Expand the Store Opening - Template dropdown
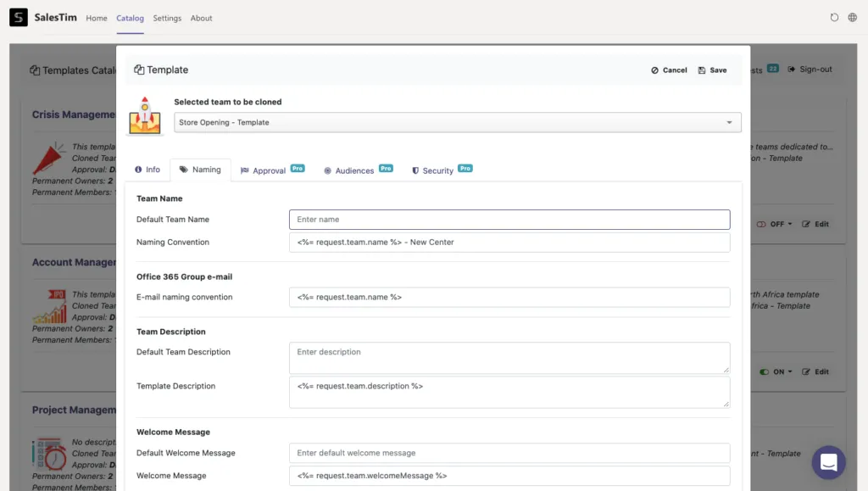 pyautogui.click(x=457, y=122)
